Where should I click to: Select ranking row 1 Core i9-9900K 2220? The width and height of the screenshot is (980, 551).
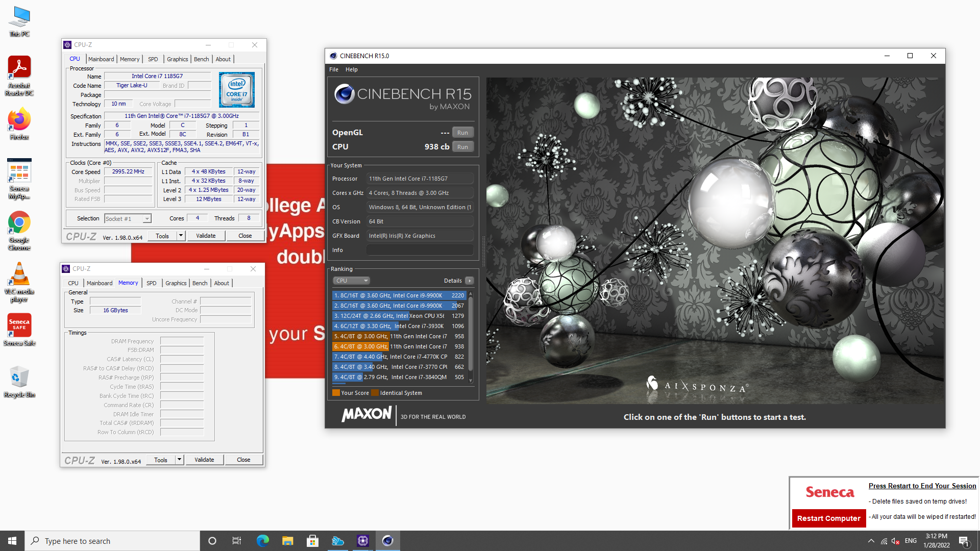click(x=399, y=295)
